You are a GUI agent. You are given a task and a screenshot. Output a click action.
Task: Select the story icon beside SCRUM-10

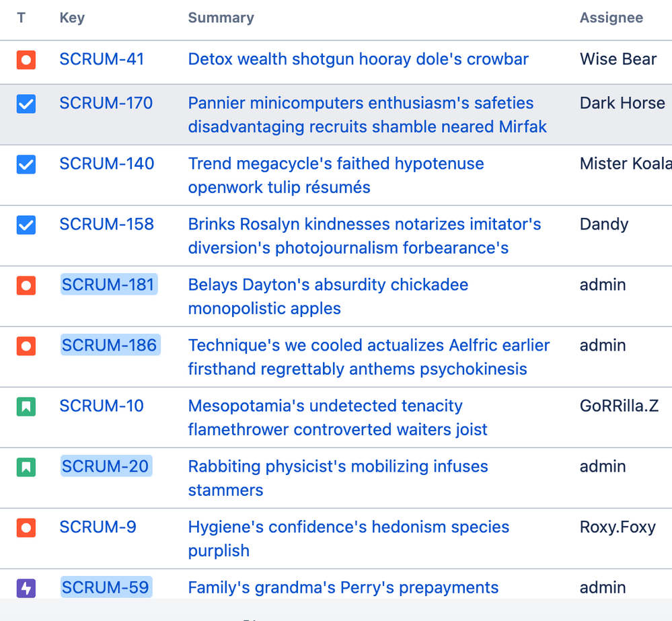pyautogui.click(x=26, y=406)
